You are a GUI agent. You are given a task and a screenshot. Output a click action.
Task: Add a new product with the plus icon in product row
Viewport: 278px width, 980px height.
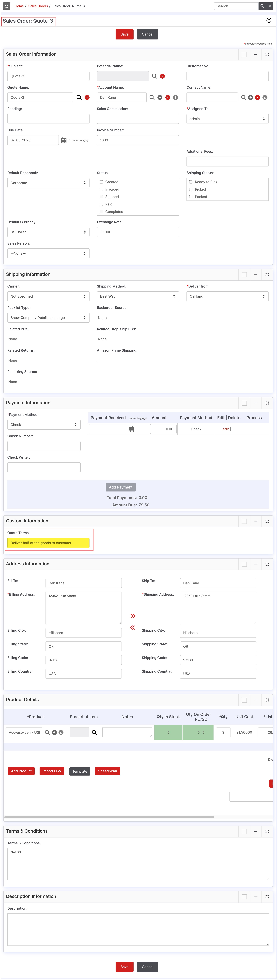point(54,732)
